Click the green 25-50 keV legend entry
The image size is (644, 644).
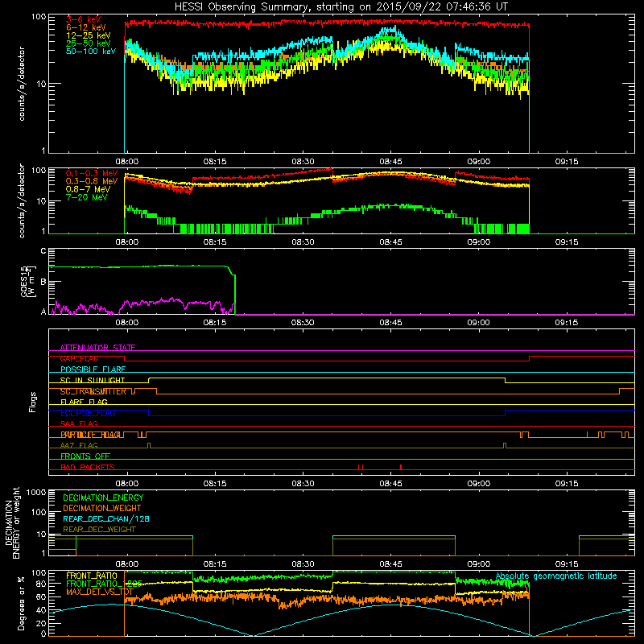pyautogui.click(x=89, y=43)
